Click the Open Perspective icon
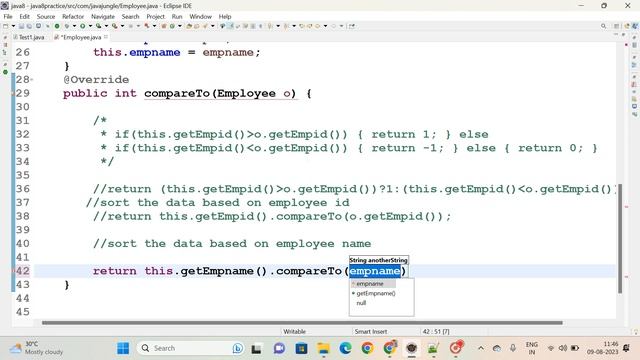The height and width of the screenshot is (360, 640). click(617, 26)
